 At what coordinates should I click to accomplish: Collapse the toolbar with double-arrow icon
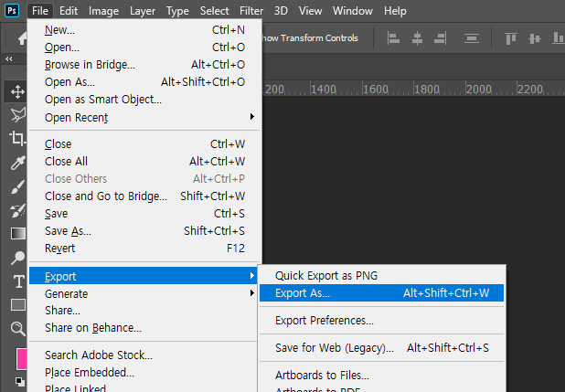(x=9, y=58)
